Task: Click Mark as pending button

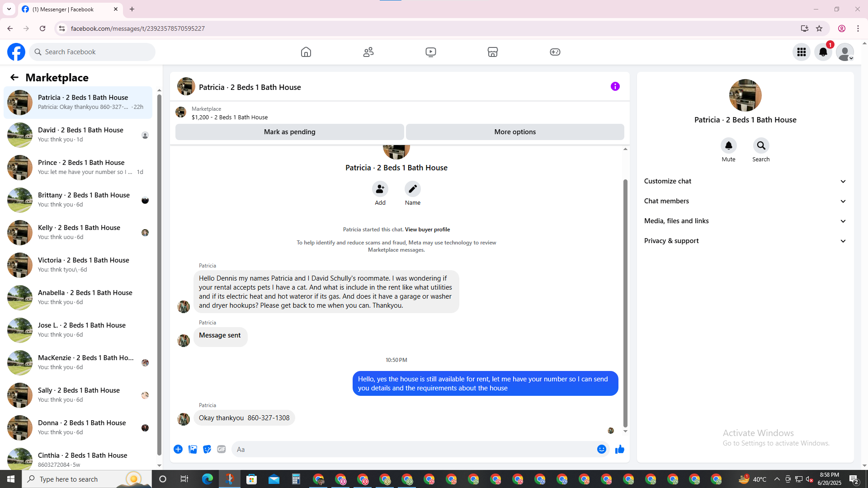Action: click(x=289, y=132)
